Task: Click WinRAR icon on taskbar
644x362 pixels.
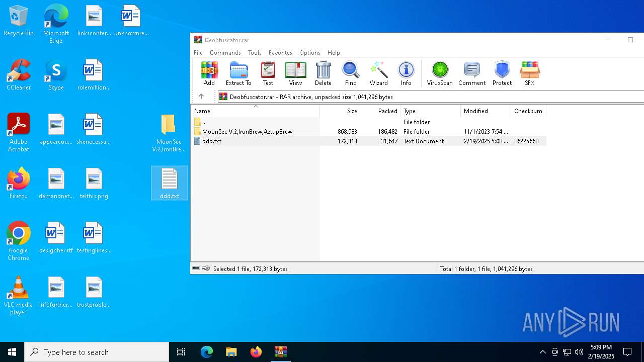Action: point(280,352)
